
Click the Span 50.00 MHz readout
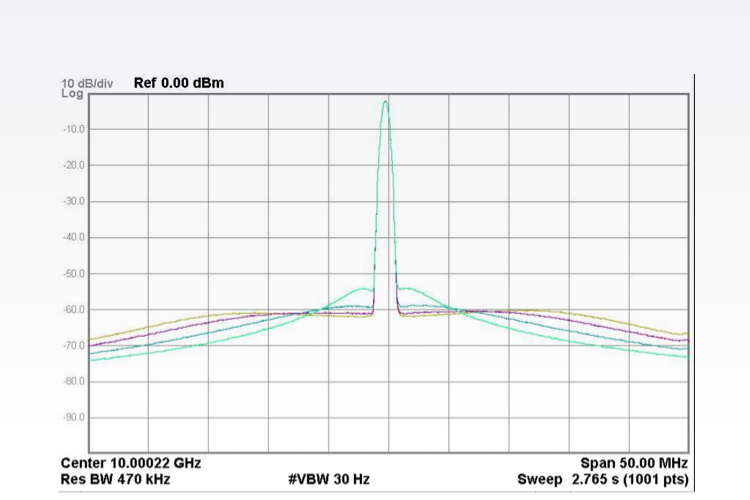634,464
